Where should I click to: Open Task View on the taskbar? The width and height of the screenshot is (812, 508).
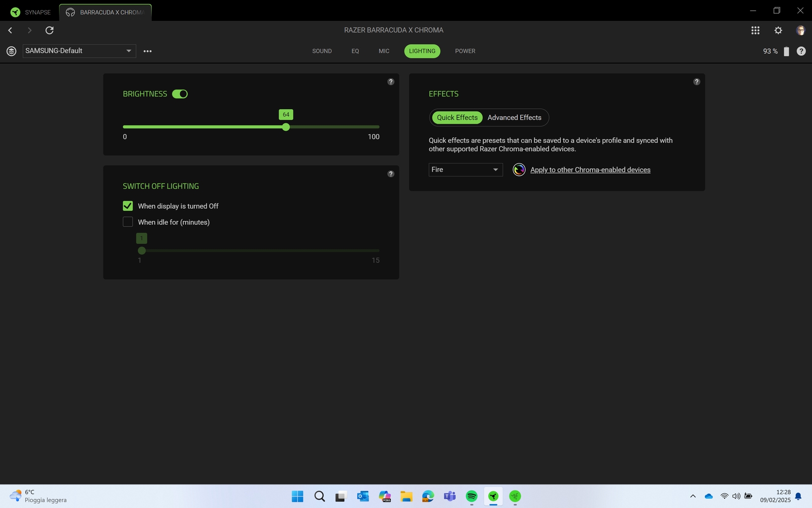click(x=341, y=496)
